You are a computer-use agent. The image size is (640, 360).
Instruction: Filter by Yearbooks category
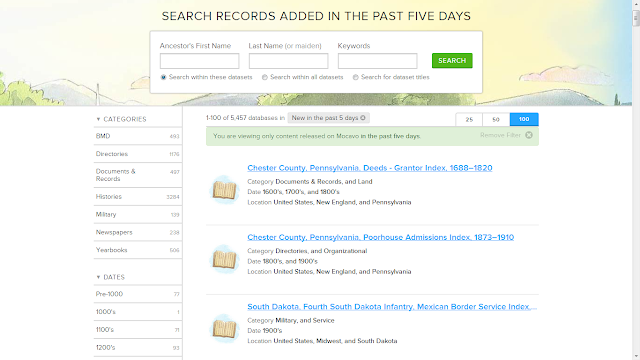(x=138, y=250)
